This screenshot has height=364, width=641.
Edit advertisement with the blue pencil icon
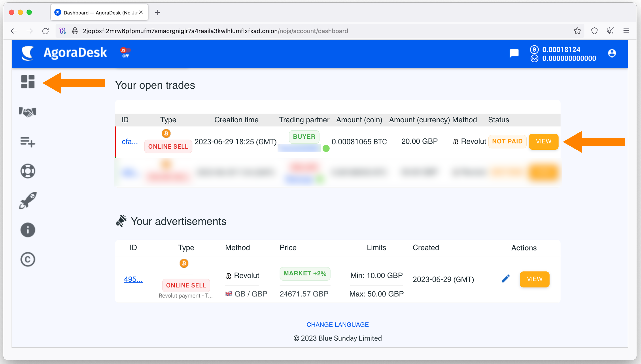click(506, 278)
